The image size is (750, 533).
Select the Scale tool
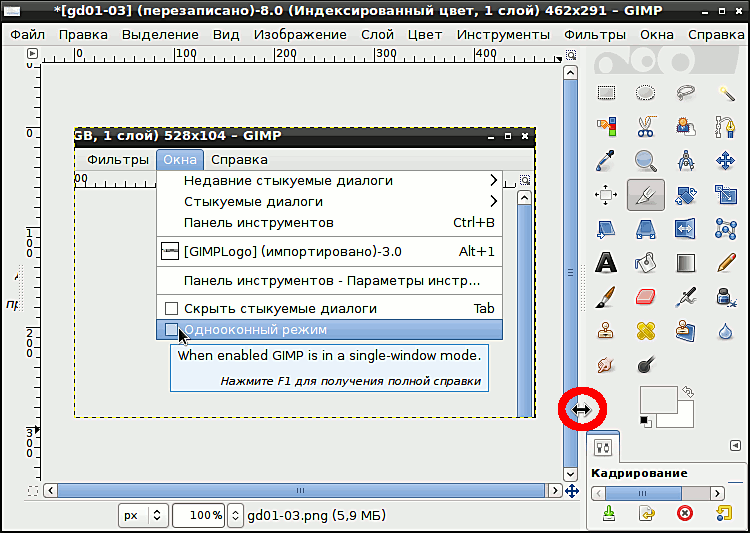(726, 195)
